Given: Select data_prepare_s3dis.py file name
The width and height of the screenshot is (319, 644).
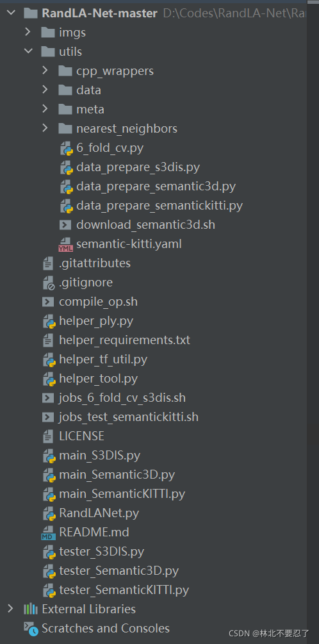Looking at the screenshot, I should pyautogui.click(x=138, y=167).
